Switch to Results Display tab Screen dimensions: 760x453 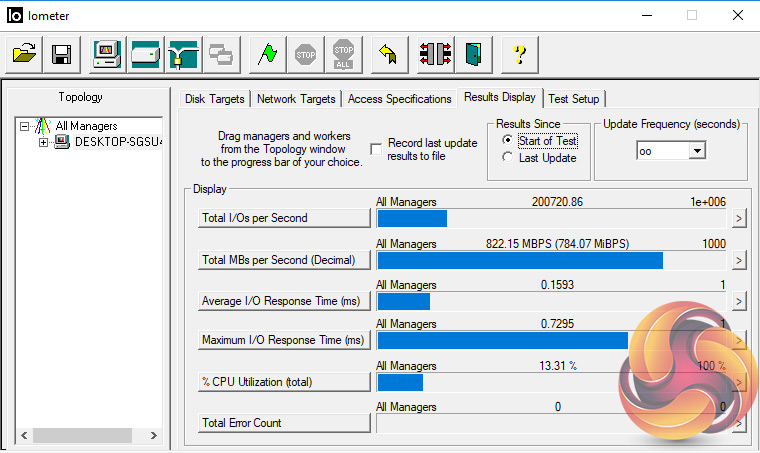point(500,97)
